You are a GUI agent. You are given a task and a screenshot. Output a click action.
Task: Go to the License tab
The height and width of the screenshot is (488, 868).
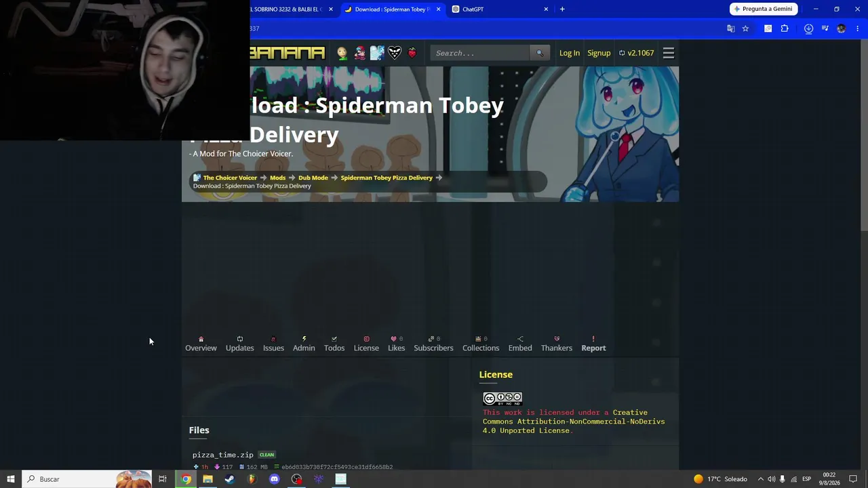coord(366,344)
